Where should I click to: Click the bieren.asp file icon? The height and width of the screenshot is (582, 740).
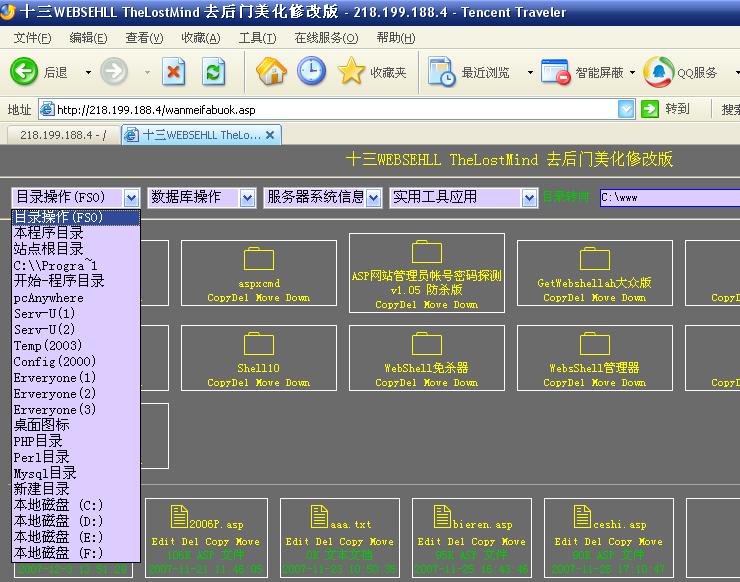tap(442, 516)
